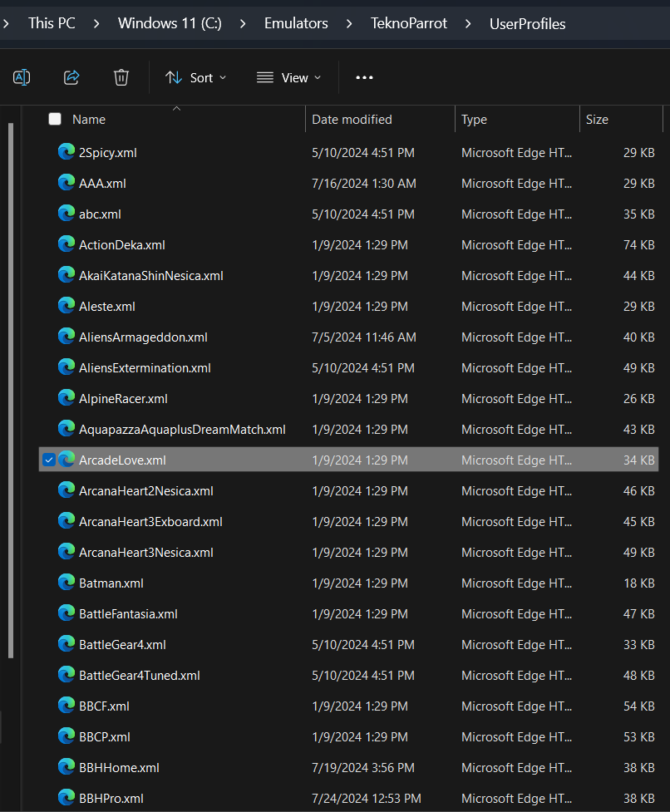The image size is (670, 812).
Task: Go to This PC in breadcrumb
Action: (x=52, y=23)
